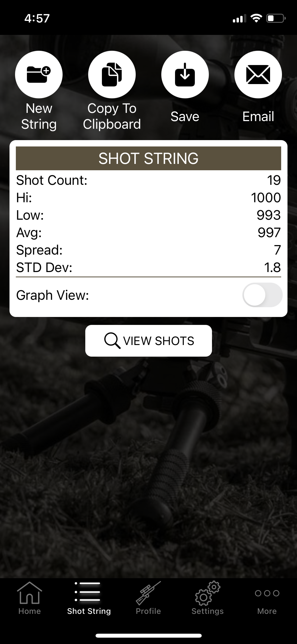Open the Home tab icon
The width and height of the screenshot is (297, 644).
pos(30,593)
